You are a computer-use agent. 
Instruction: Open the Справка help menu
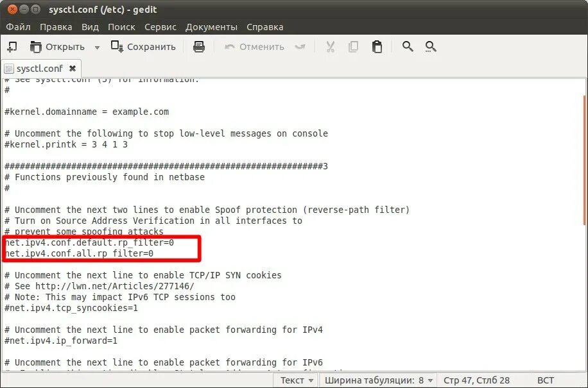(x=265, y=27)
